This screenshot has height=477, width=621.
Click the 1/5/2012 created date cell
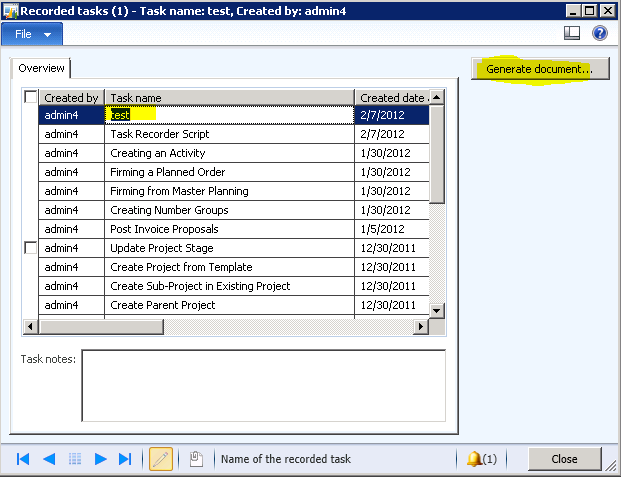(x=392, y=229)
